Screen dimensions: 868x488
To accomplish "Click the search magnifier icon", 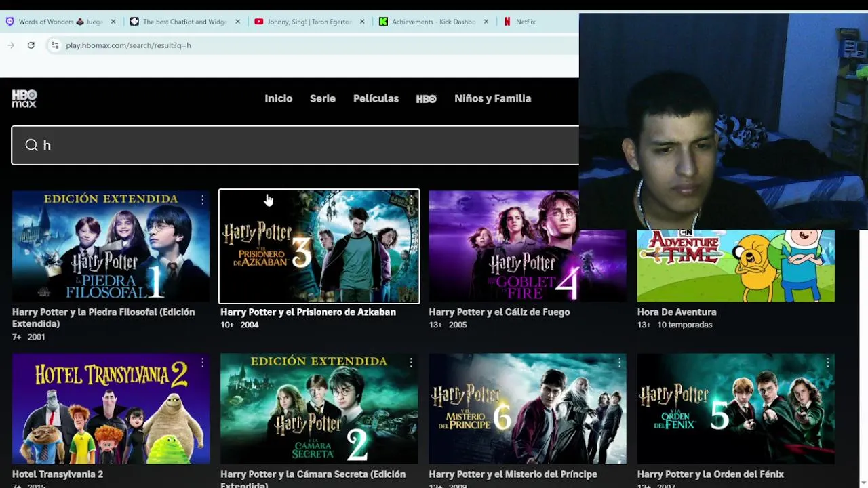I will pos(31,145).
